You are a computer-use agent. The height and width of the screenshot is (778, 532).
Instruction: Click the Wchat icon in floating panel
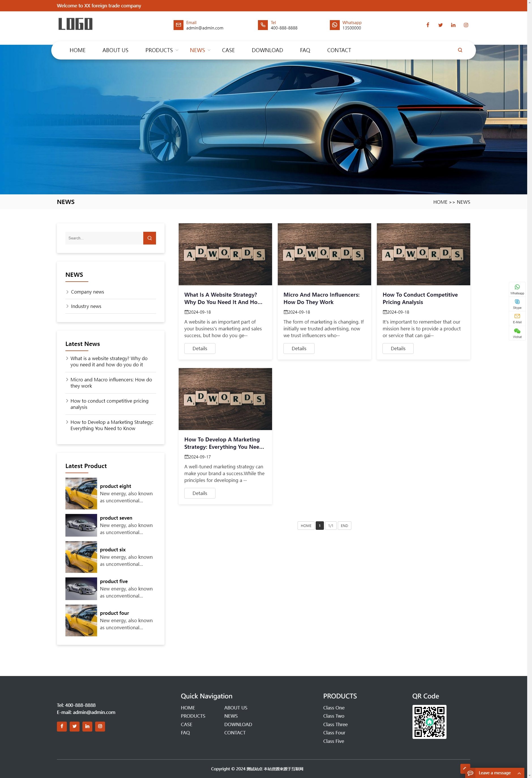pos(517,333)
